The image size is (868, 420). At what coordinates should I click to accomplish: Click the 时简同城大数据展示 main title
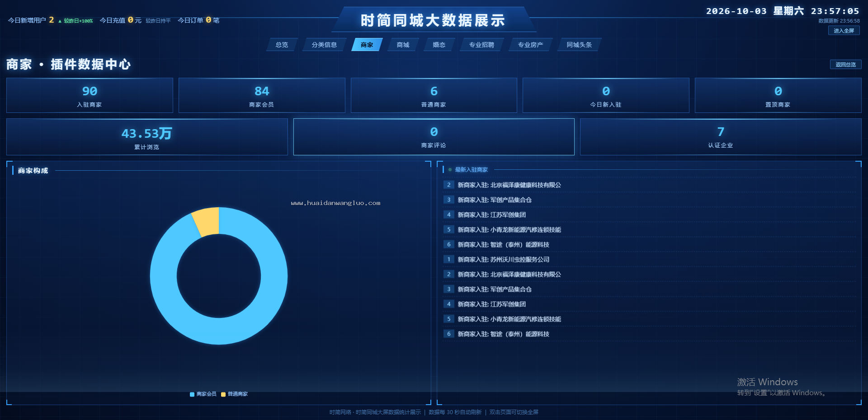433,20
